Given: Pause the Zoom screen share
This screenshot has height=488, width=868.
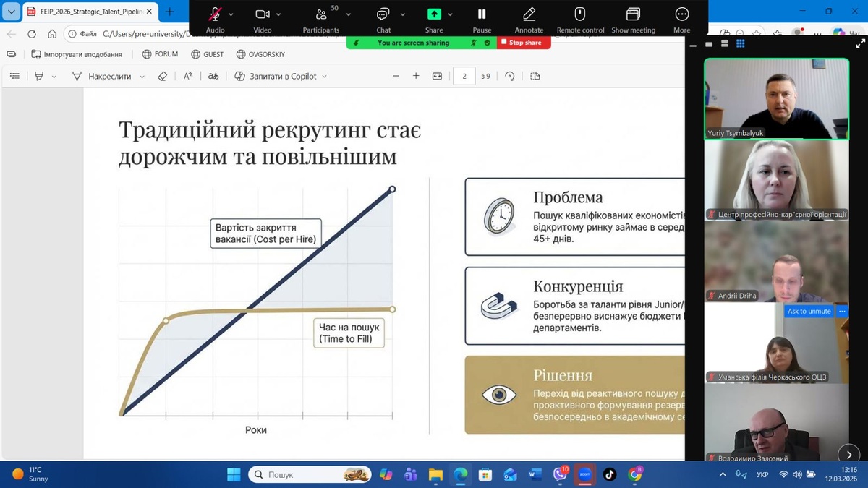Looking at the screenshot, I should coord(482,14).
